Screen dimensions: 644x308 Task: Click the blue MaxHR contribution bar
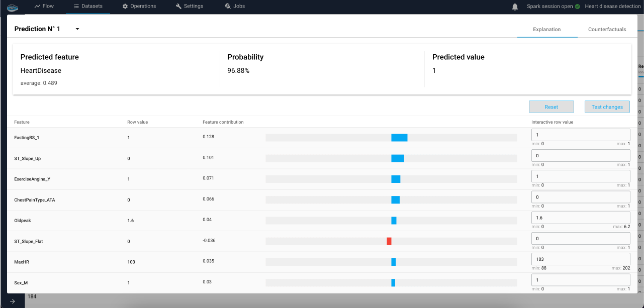[x=394, y=262]
